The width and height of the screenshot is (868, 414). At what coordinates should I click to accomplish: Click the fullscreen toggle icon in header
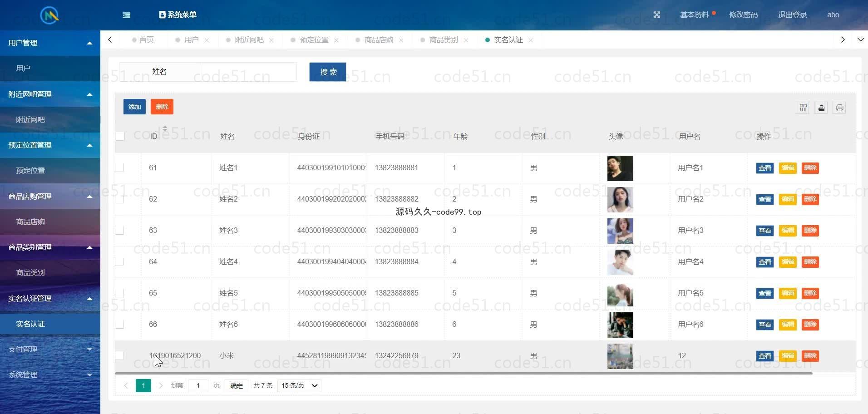(656, 15)
